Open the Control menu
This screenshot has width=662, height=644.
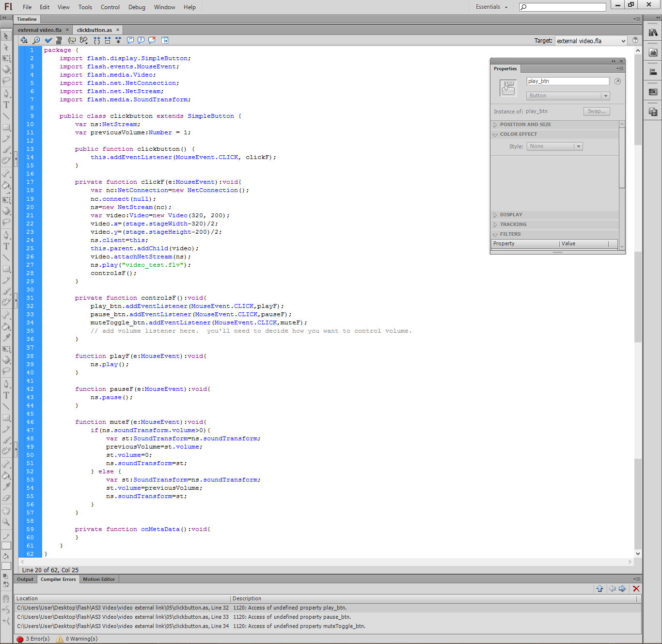pyautogui.click(x=110, y=7)
